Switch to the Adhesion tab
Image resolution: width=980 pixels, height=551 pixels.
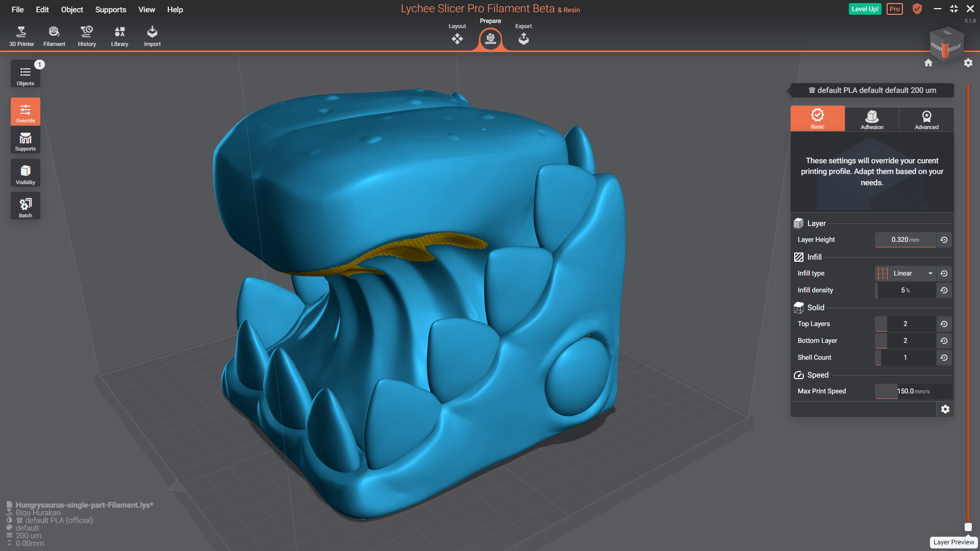[x=872, y=119]
